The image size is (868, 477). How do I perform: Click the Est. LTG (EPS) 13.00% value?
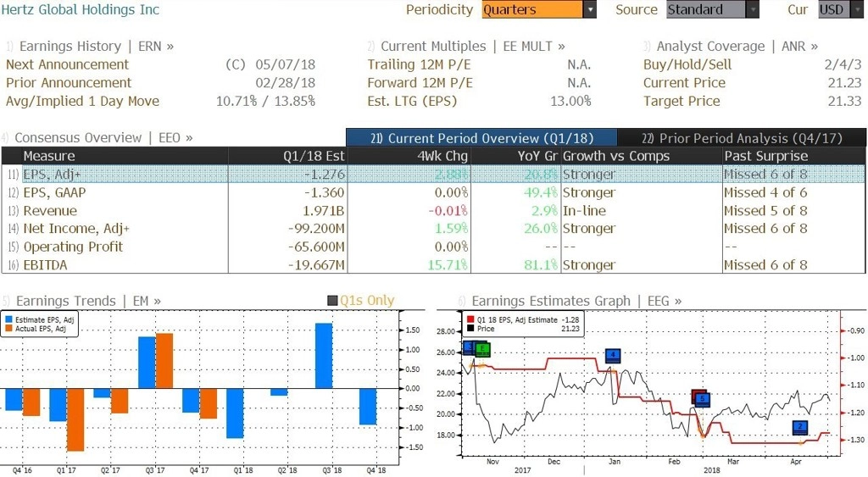(x=570, y=102)
